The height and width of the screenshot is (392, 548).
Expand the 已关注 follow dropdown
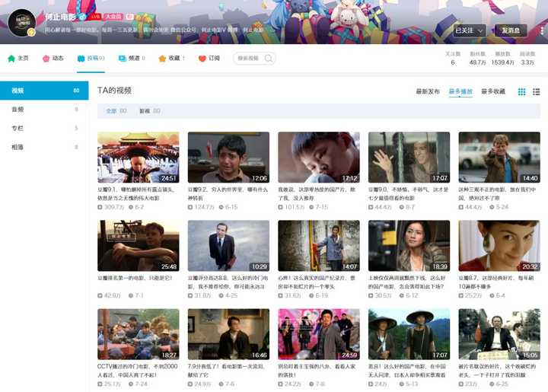point(470,30)
